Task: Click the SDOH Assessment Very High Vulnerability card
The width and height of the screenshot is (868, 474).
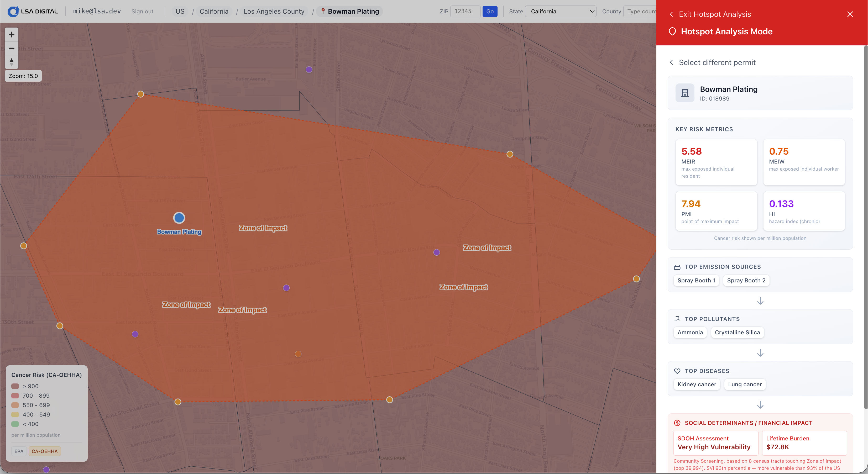Action: coord(716,443)
